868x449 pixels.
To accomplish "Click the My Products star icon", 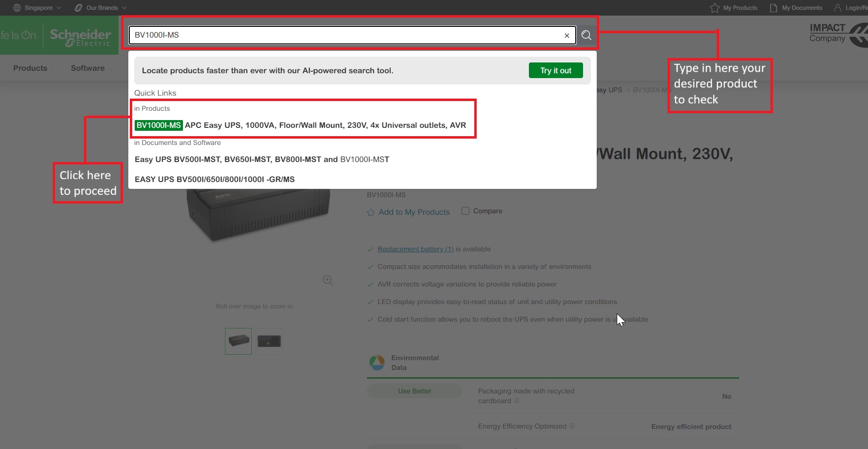I will (715, 8).
